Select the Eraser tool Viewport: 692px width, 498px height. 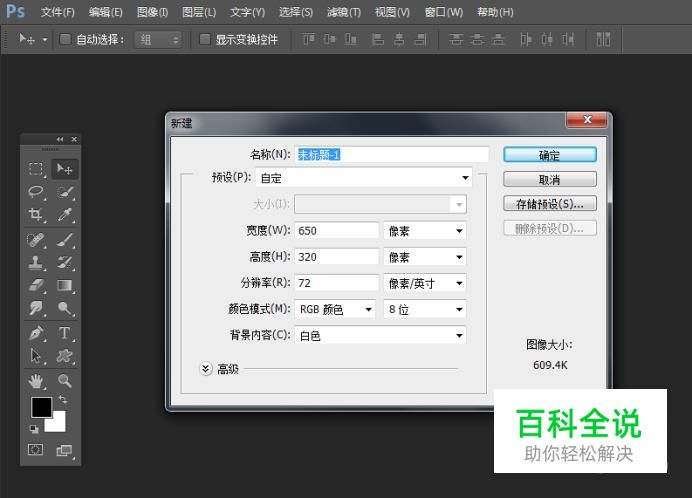[36, 286]
